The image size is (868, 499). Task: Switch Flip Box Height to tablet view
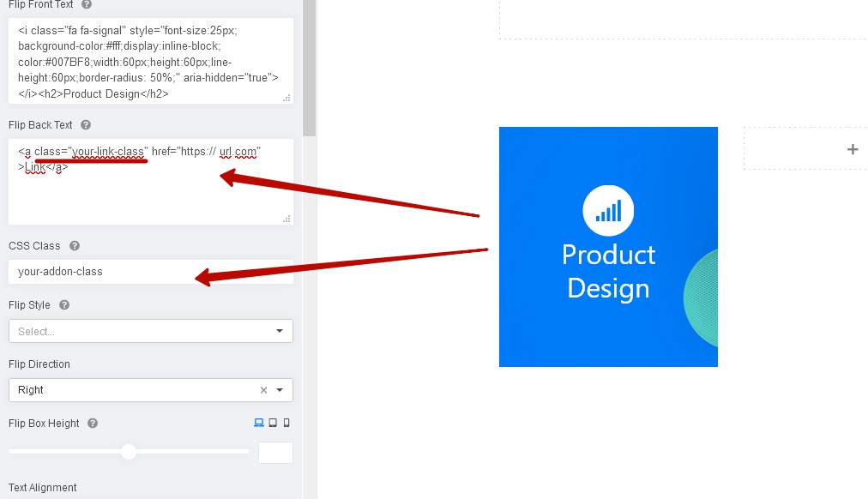click(273, 423)
